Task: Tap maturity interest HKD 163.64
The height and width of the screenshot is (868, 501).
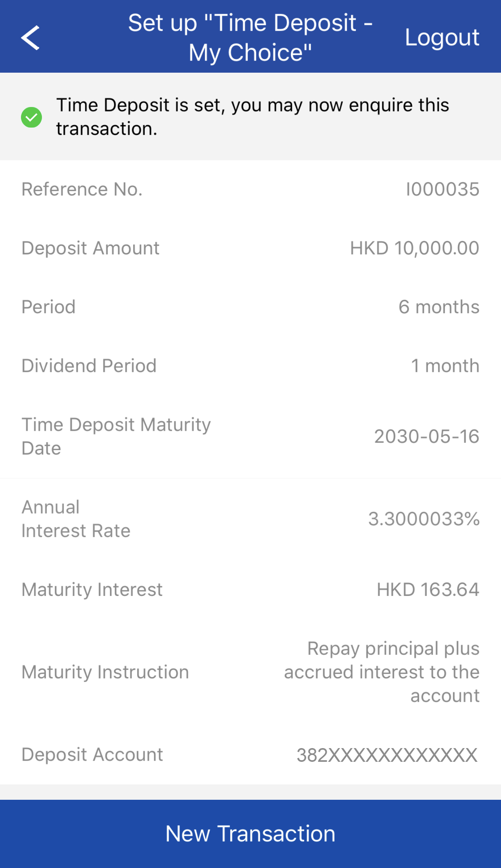Action: coord(428,590)
